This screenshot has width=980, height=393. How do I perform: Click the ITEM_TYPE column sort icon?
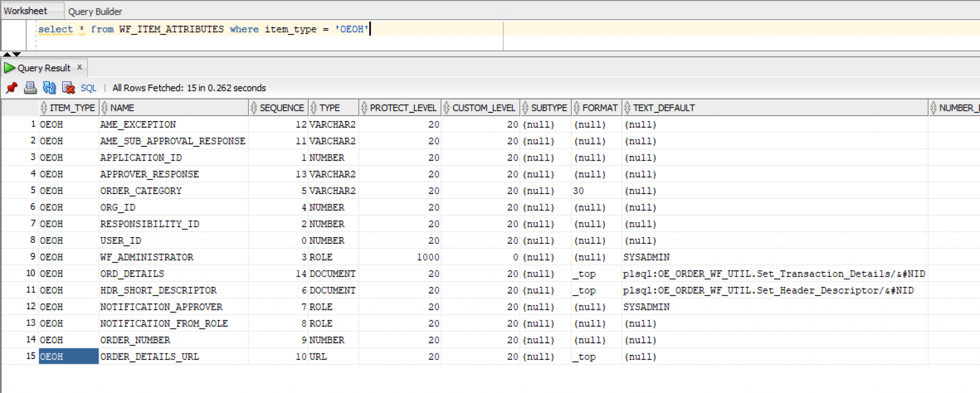(x=44, y=108)
